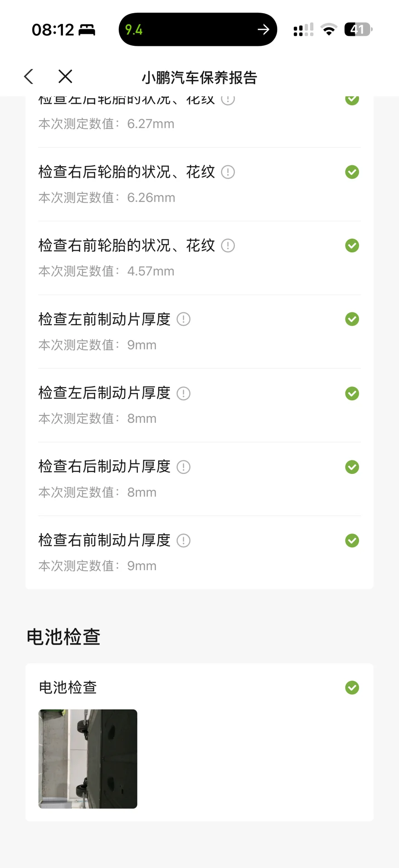Tap the green check for 检查右后制动片厚度
The width and height of the screenshot is (399, 868).
click(352, 467)
